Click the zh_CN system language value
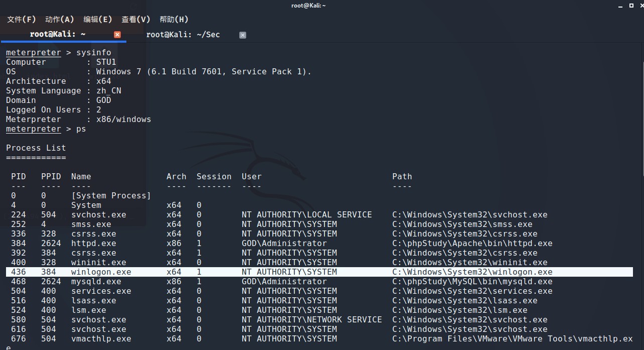 pos(109,91)
